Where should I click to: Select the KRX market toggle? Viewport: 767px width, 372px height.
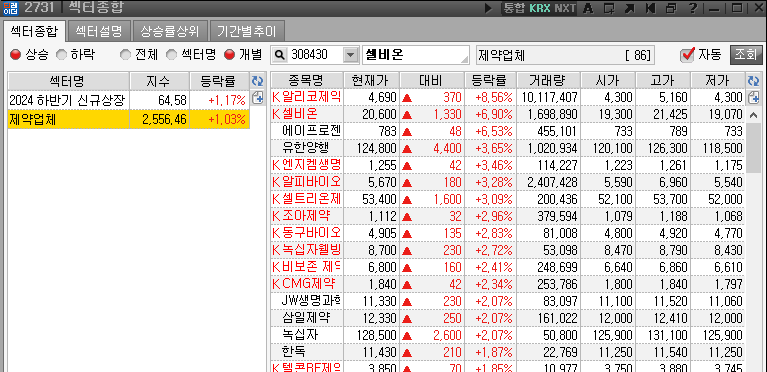coord(540,8)
